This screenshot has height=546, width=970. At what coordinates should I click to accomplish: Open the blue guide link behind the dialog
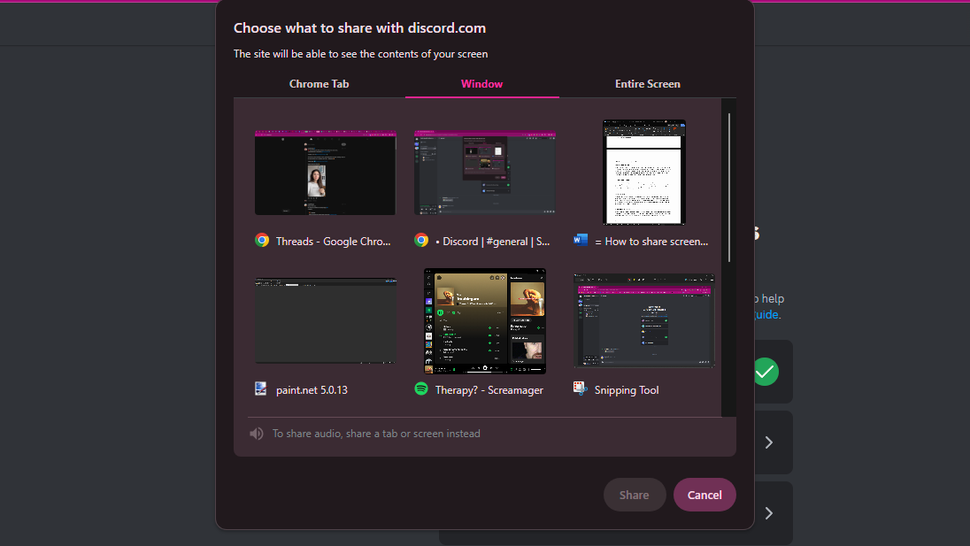tap(767, 315)
